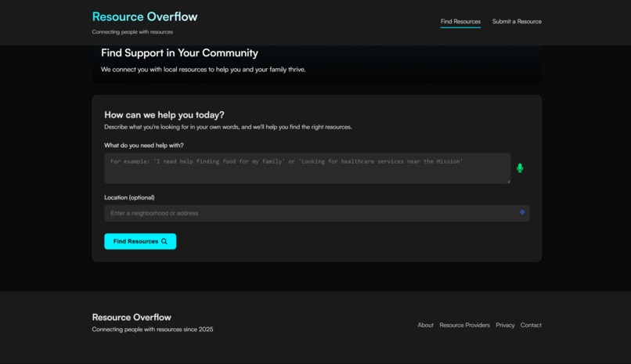
Task: Click 'Location (optional)' label
Action: point(129,197)
